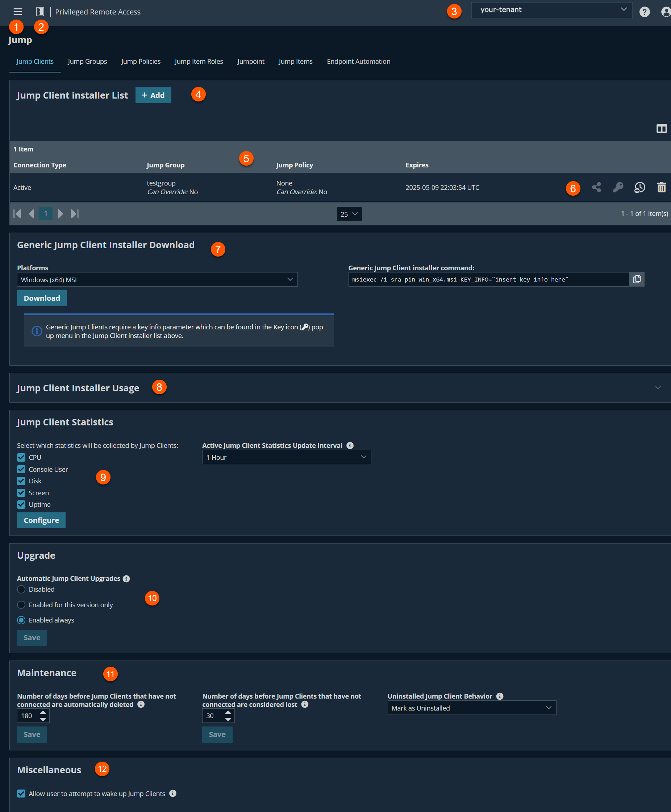Decrease the 30 days lost value
The height and width of the screenshot is (812, 671).
pos(228,719)
